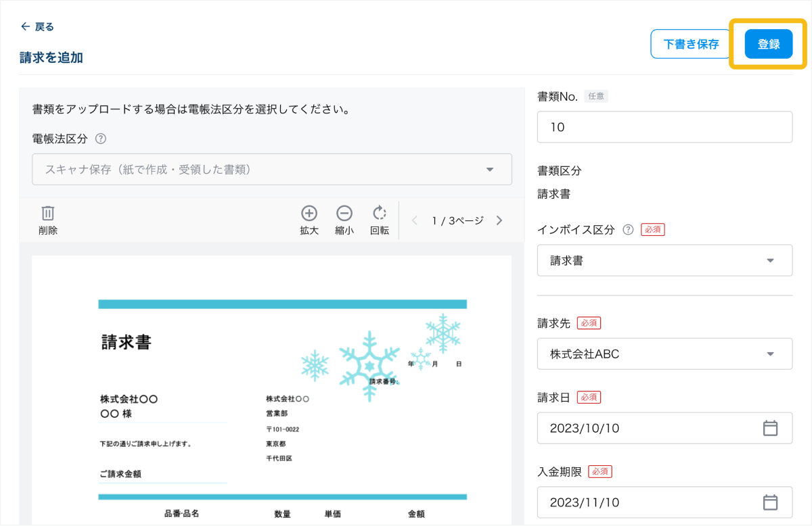
Task: Expand the 電帳法区分 dropdown
Action: (x=272, y=170)
